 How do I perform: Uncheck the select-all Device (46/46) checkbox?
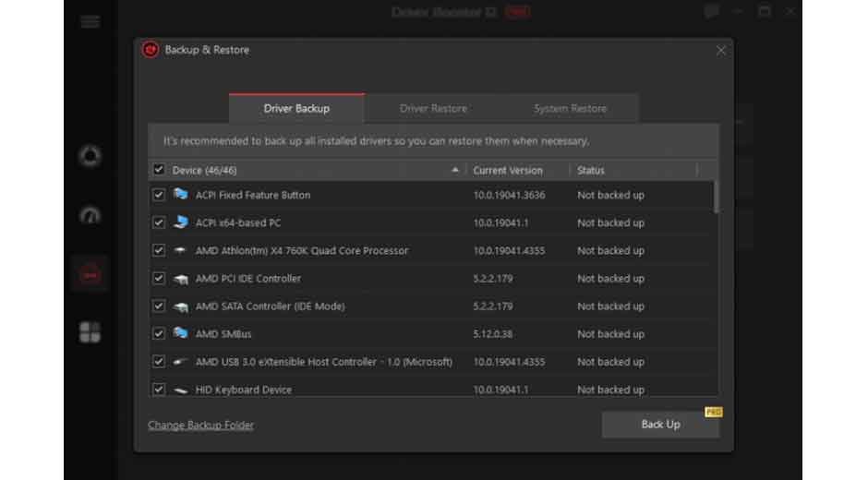tap(159, 170)
